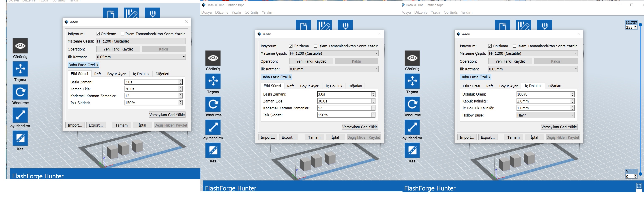Click the print shield icon in middle window
This screenshot has height=197, width=644.
(x=345, y=25)
